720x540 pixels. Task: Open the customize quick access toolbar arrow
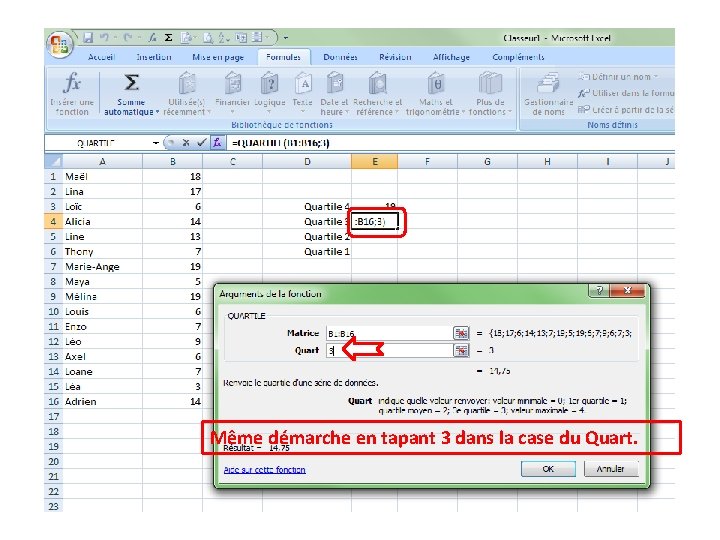(286, 38)
